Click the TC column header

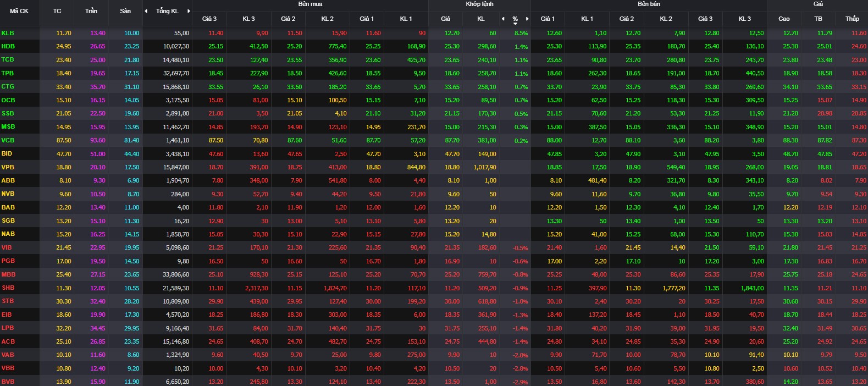coord(57,11)
